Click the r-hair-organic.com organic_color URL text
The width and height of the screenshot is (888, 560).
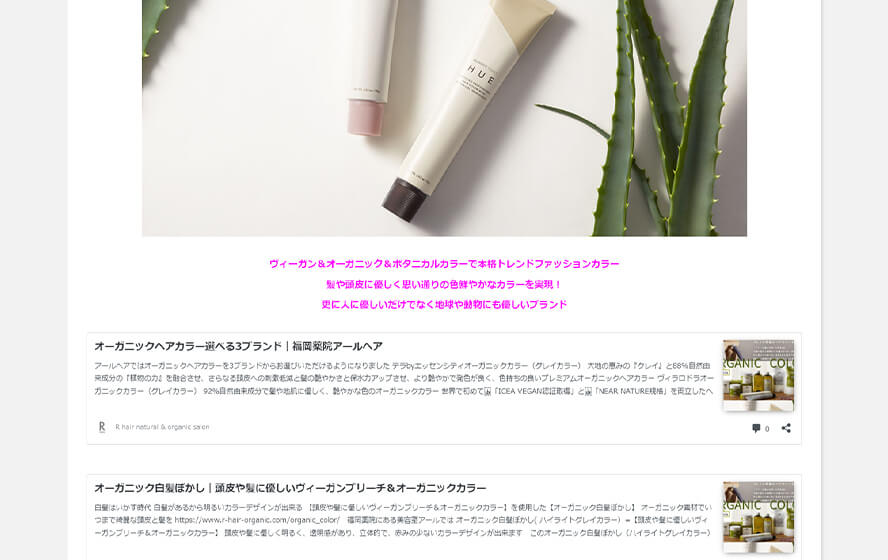click(x=257, y=520)
